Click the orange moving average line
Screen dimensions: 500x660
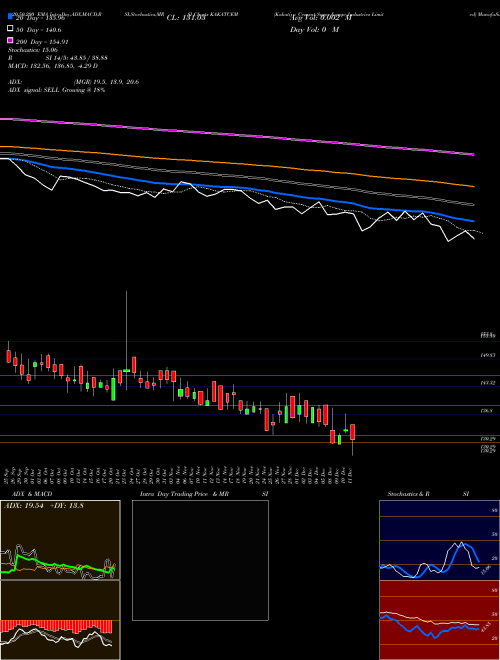click(x=237, y=163)
